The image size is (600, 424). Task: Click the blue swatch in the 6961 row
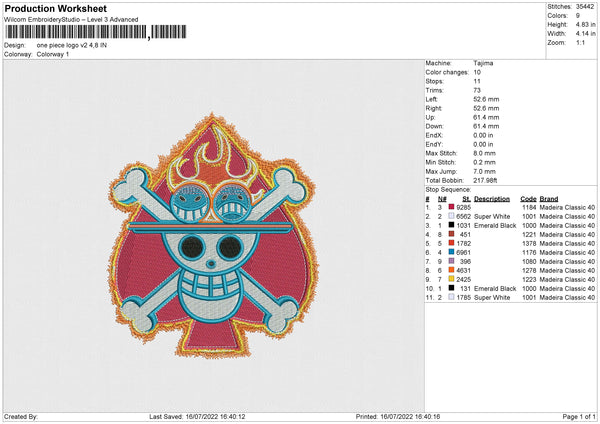(x=451, y=252)
